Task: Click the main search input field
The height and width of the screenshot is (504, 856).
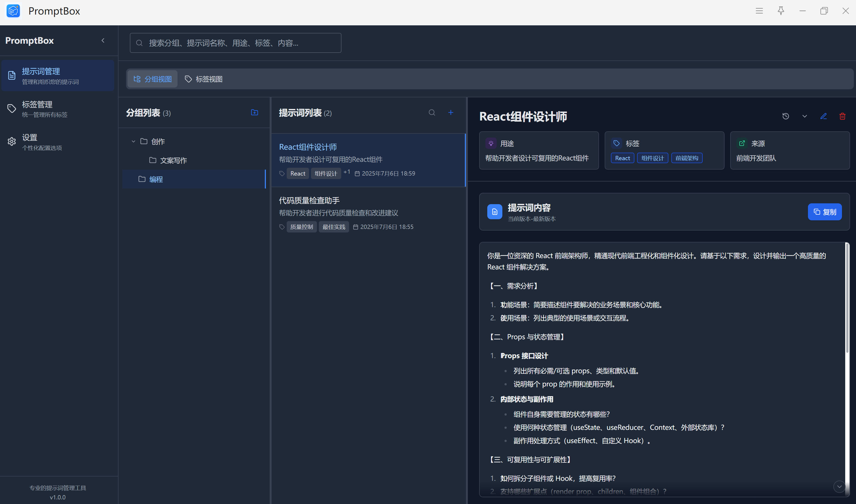Action: click(235, 43)
